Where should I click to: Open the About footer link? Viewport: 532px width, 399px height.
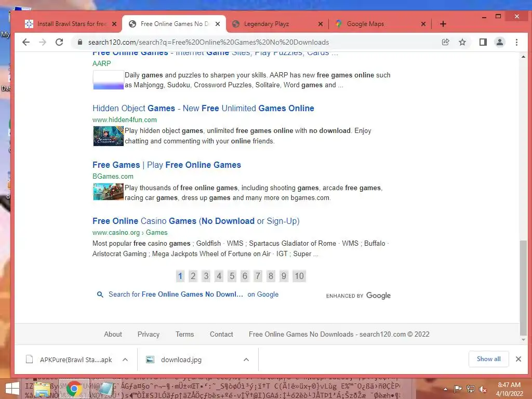(113, 335)
